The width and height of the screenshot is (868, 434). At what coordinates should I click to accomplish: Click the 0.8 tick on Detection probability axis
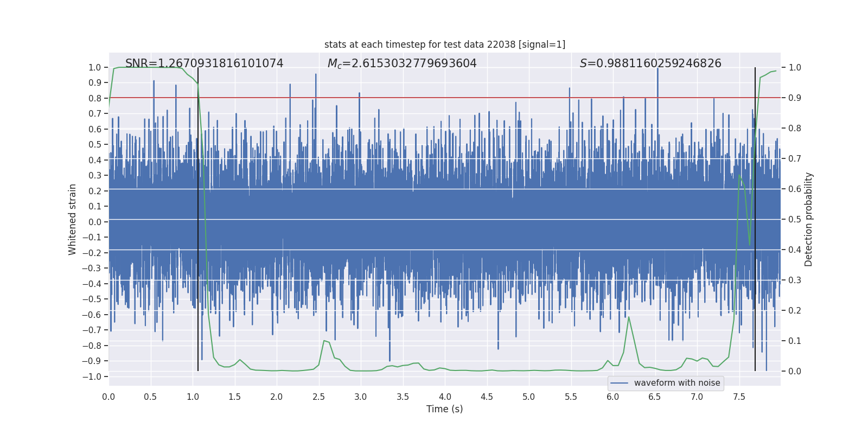[795, 129]
